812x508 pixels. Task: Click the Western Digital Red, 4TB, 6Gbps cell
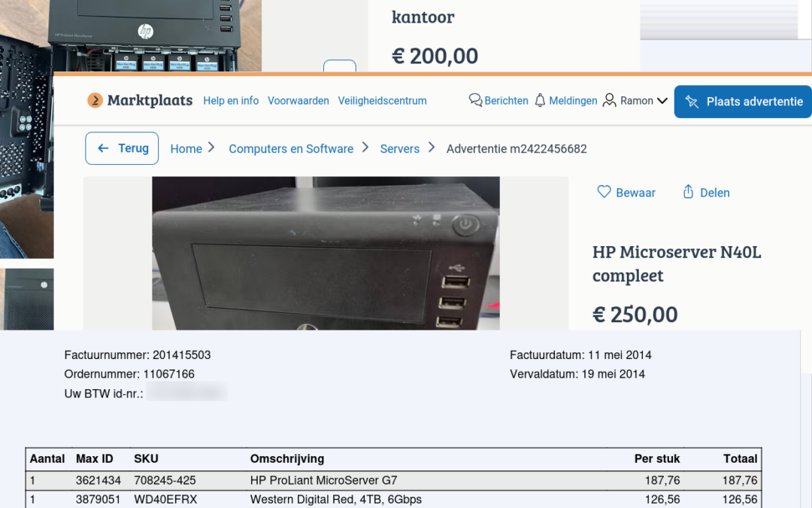[335, 500]
